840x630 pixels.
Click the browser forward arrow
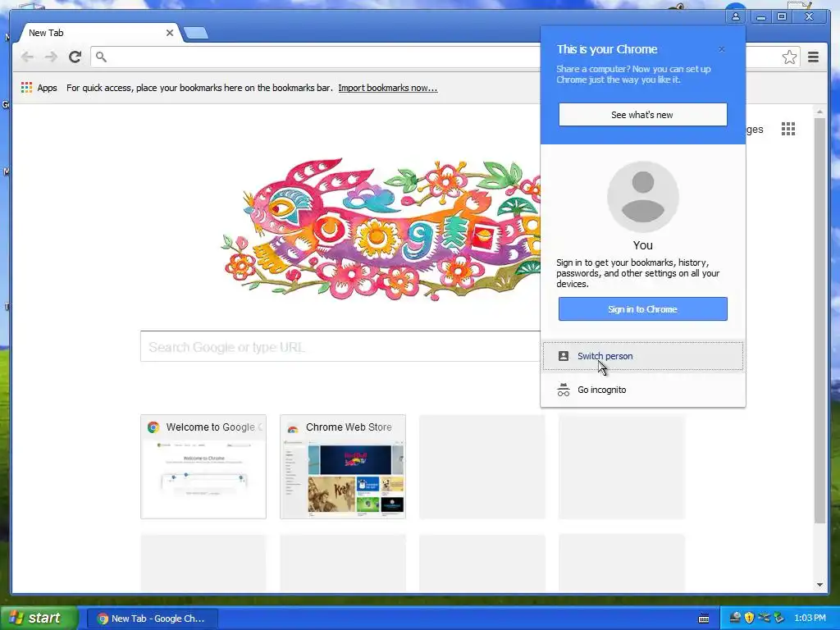tap(51, 57)
